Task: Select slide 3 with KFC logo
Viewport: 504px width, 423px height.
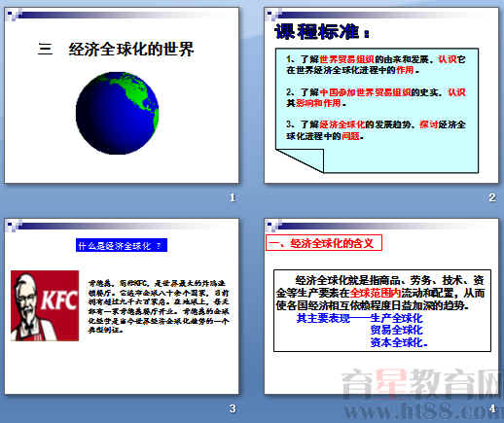Action: click(122, 306)
